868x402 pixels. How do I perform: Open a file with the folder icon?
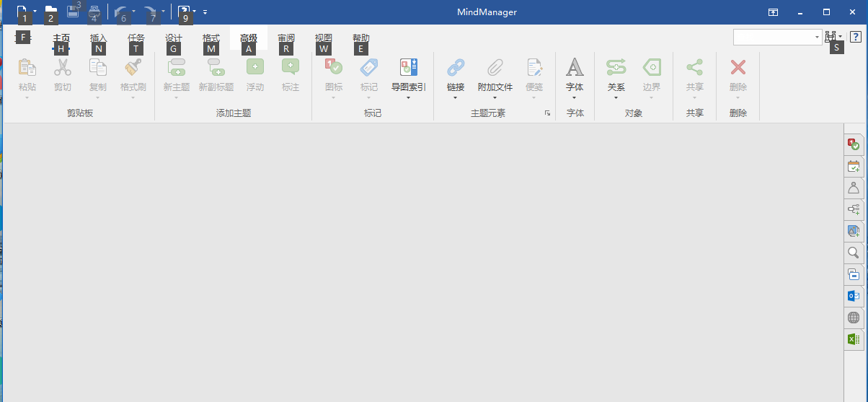[51, 12]
